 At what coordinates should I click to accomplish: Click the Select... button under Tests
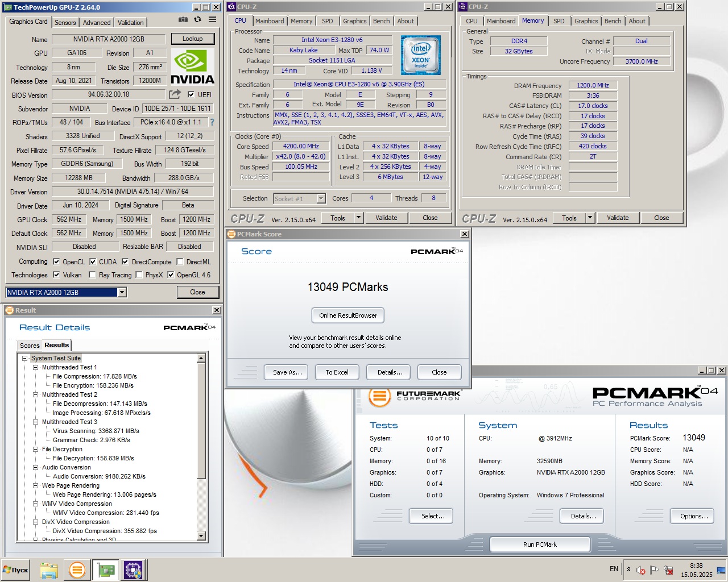click(x=431, y=516)
